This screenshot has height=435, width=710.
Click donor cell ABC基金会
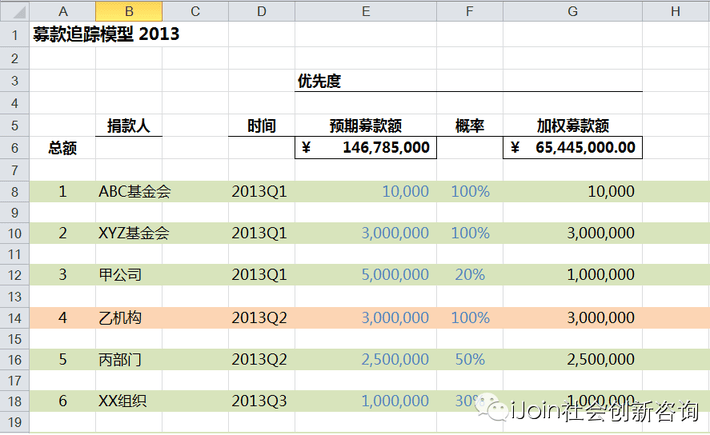pos(134,191)
